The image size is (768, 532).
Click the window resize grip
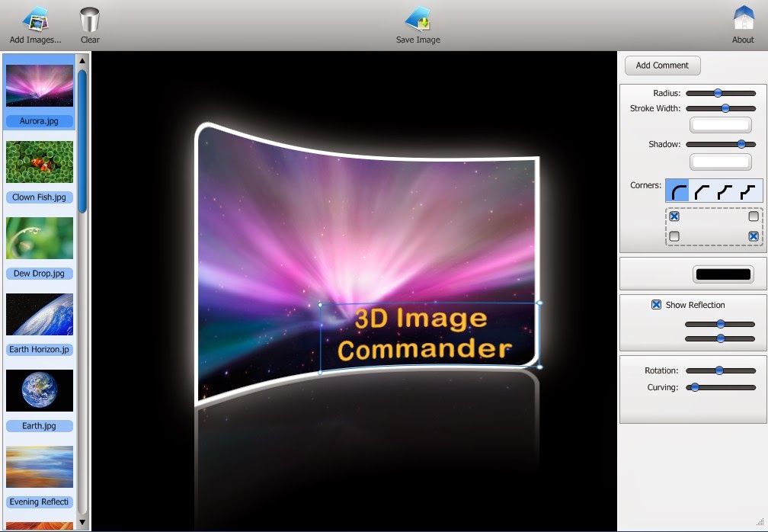point(760,522)
